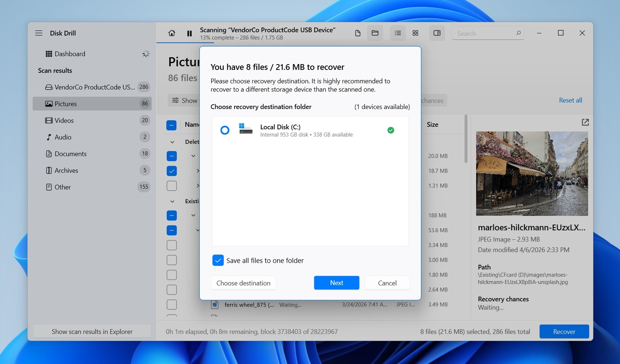
Task: Open the Pictures category
Action: click(92, 104)
